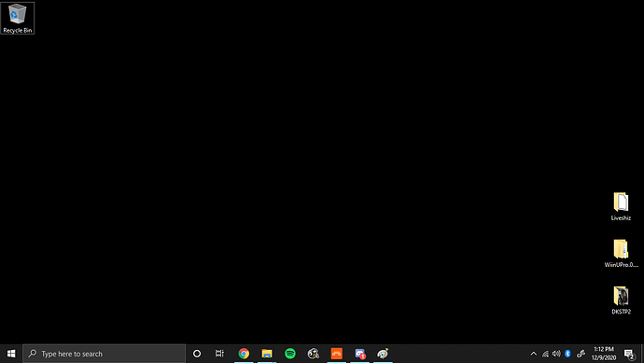Launch Spotify from the taskbar

[x=290, y=354]
